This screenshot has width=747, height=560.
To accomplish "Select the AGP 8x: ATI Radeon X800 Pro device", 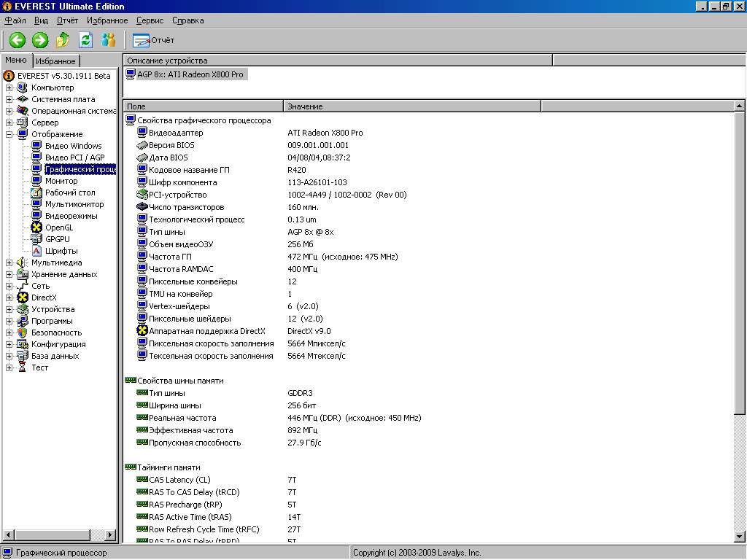I will click(x=190, y=74).
